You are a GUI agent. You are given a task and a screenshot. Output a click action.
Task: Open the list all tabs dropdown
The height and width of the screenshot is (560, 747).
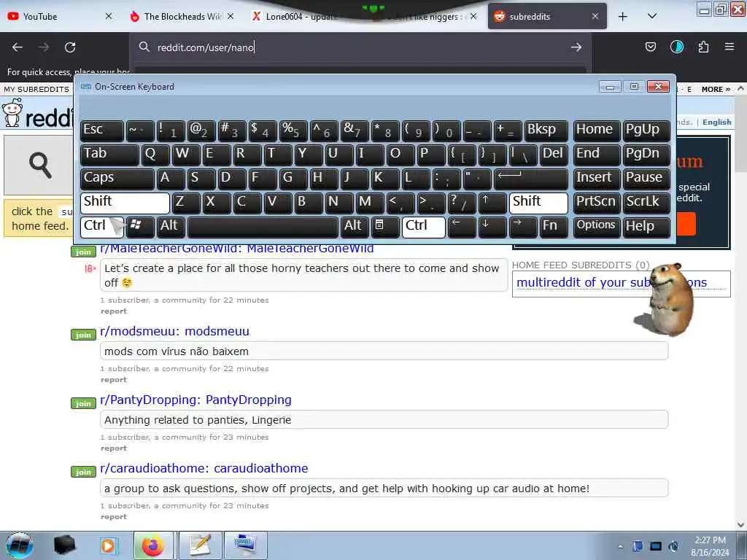[652, 16]
